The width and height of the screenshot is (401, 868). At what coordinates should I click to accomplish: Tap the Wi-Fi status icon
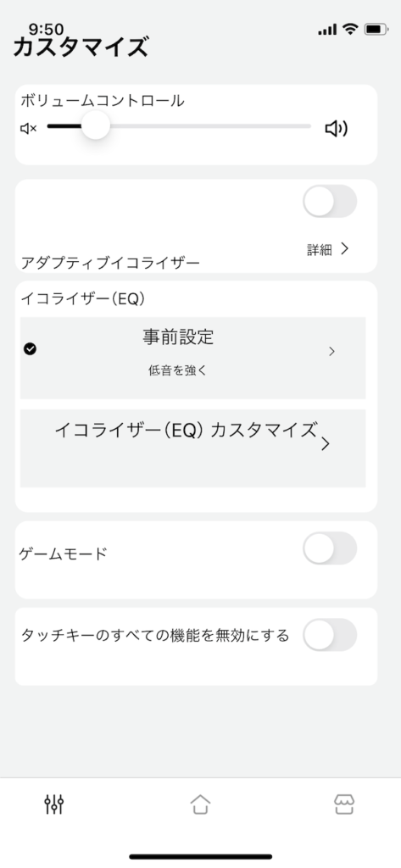click(350, 29)
